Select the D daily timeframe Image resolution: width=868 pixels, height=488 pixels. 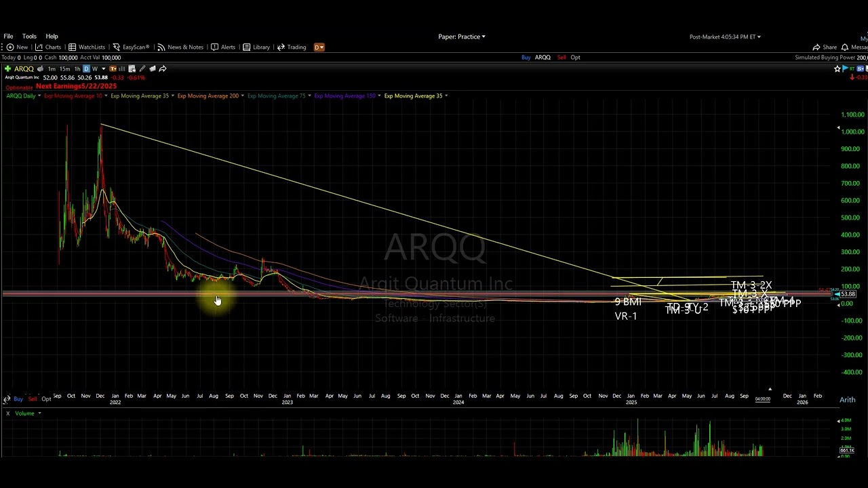[86, 68]
